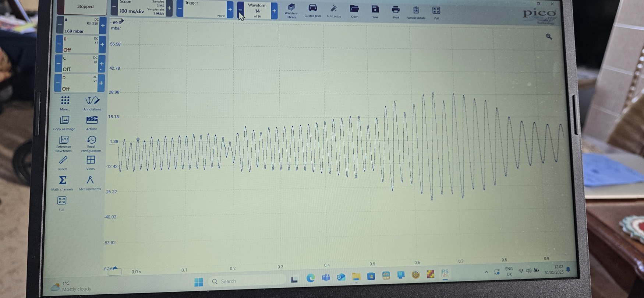Decrease Channel A input range

tap(60, 25)
